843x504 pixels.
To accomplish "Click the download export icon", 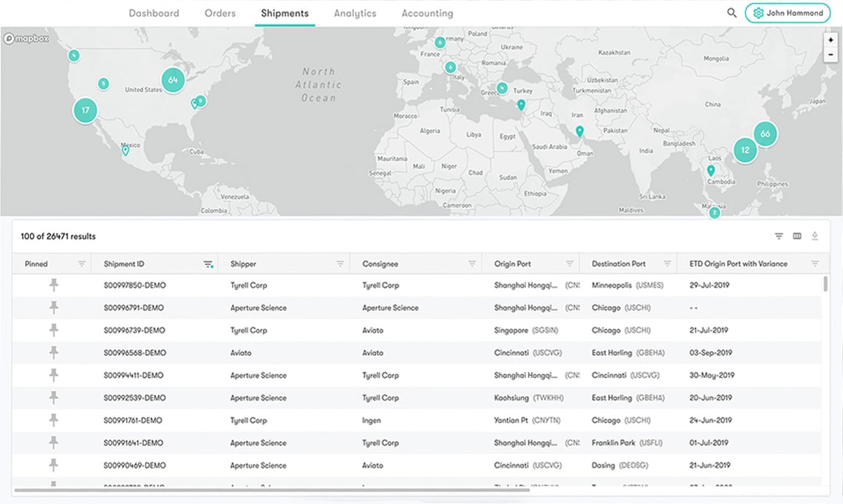I will click(815, 236).
